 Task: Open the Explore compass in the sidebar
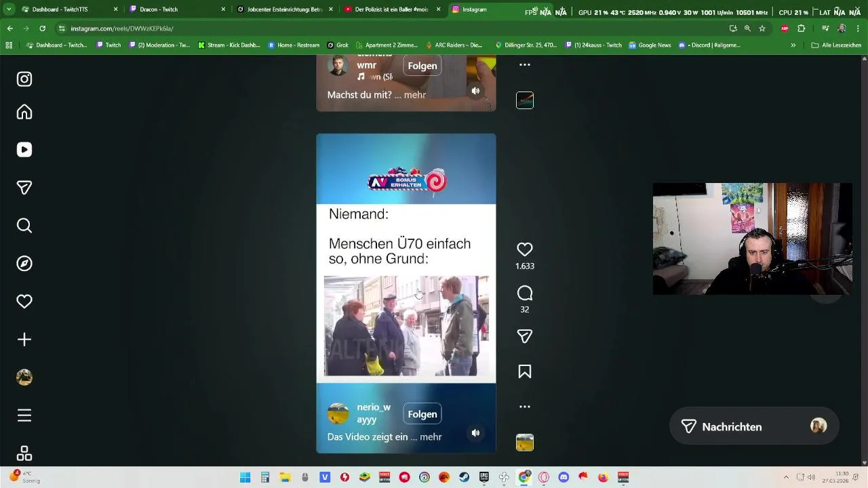(24, 264)
